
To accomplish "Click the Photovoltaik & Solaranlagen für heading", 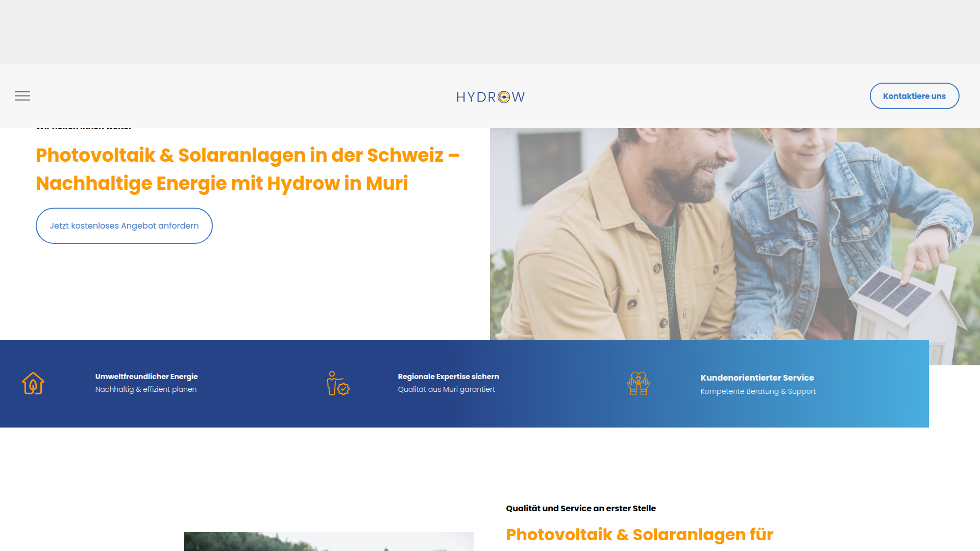I will 640,534.
